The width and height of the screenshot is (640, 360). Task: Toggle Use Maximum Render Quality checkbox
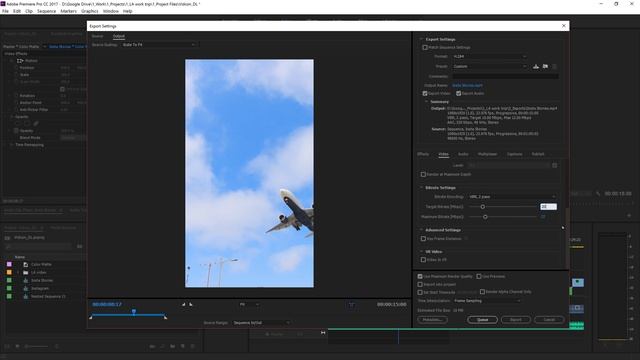(x=420, y=276)
